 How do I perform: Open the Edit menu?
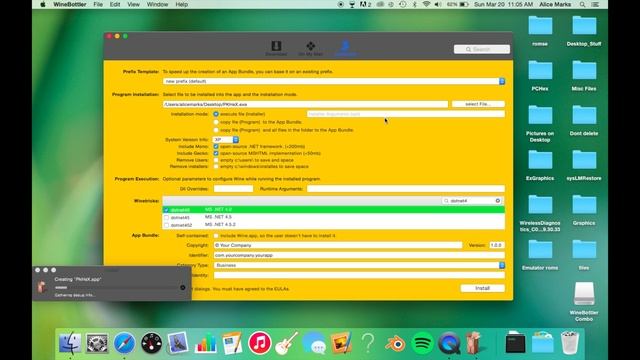pos(115,4)
